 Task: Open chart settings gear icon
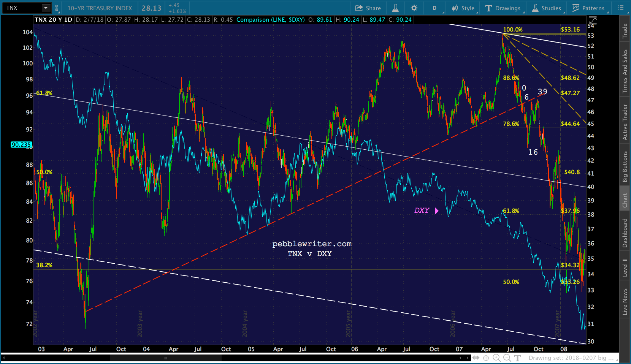tap(414, 8)
